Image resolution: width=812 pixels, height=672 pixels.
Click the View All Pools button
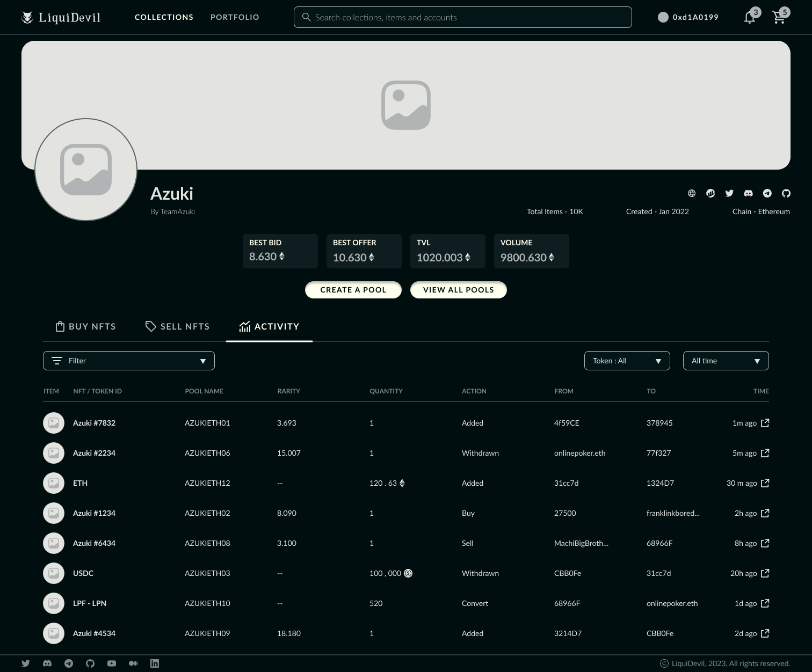click(459, 290)
